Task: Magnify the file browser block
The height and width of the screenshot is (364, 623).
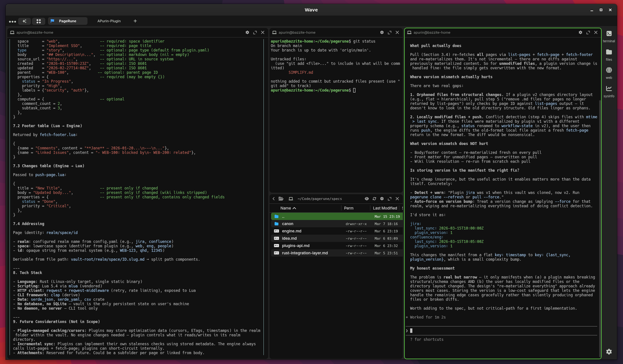Action: pyautogui.click(x=389, y=199)
